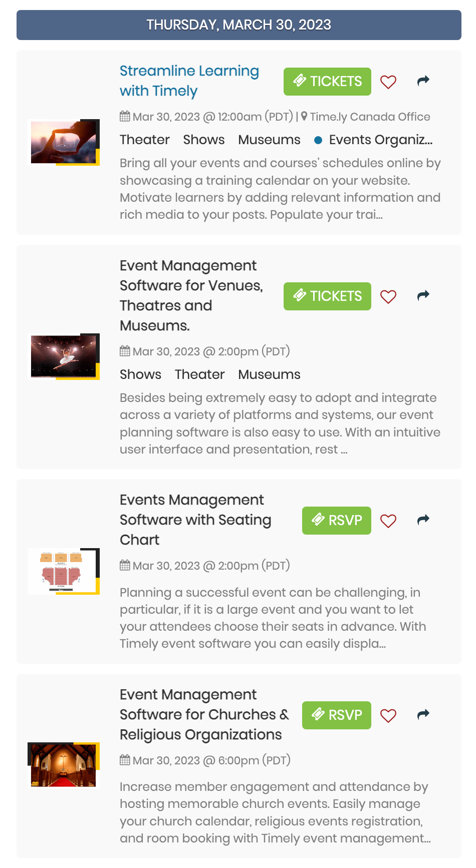Viewport: 476px width, 868px height.
Task: Toggle favorite heart for Seating Chart event
Action: point(388,521)
